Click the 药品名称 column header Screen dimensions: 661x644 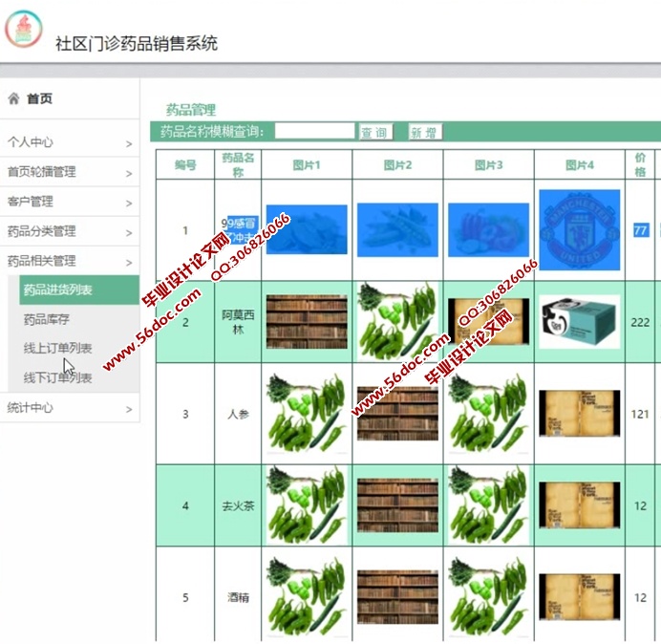[x=238, y=165]
